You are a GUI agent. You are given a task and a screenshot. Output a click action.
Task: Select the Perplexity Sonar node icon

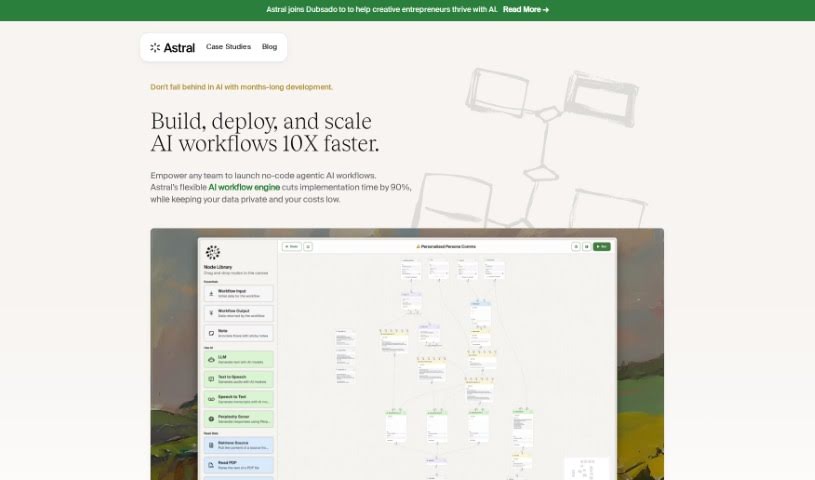point(211,419)
